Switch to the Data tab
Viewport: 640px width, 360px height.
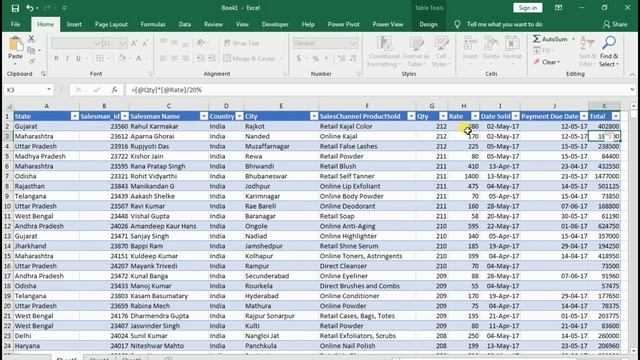point(184,24)
